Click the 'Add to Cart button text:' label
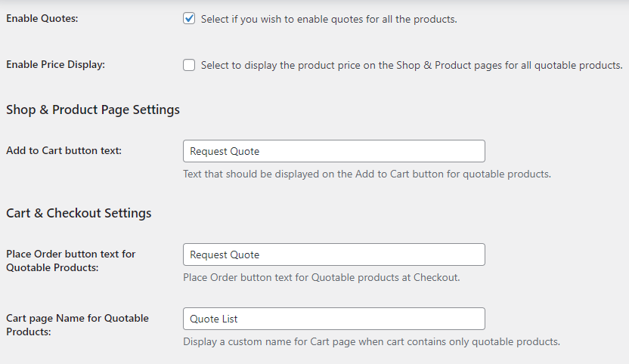 64,150
